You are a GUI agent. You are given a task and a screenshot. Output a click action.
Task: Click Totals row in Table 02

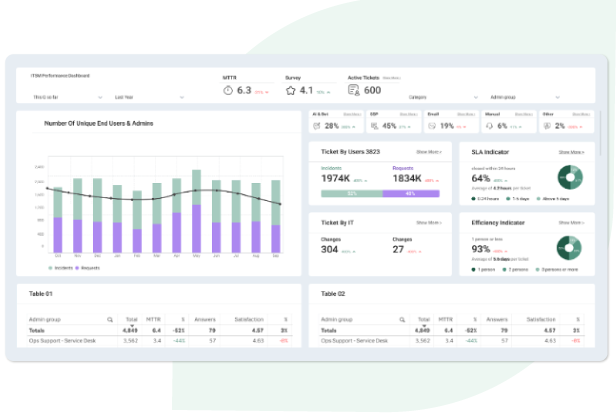click(452, 330)
